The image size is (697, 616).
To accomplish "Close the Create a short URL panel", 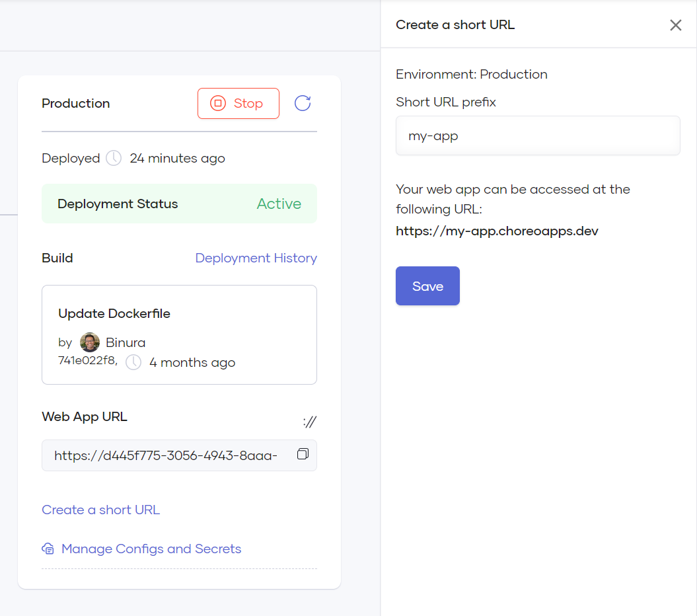I will pyautogui.click(x=676, y=25).
